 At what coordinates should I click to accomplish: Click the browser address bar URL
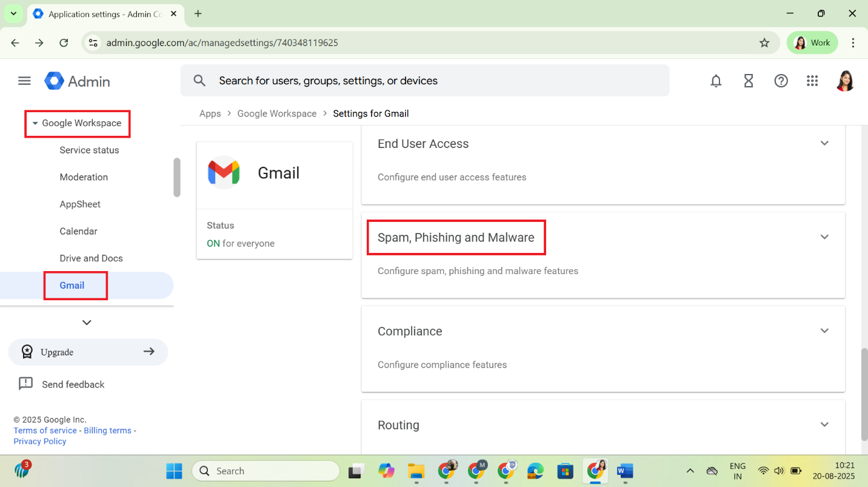coord(222,42)
